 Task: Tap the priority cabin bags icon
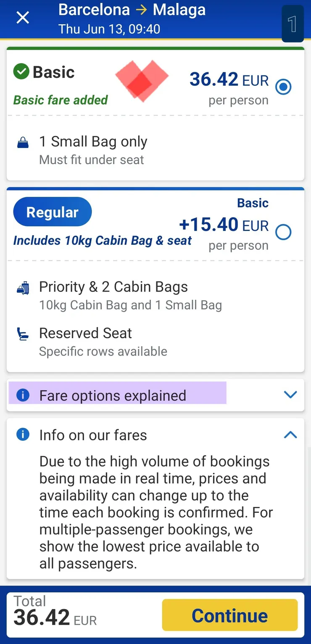pyautogui.click(x=23, y=288)
